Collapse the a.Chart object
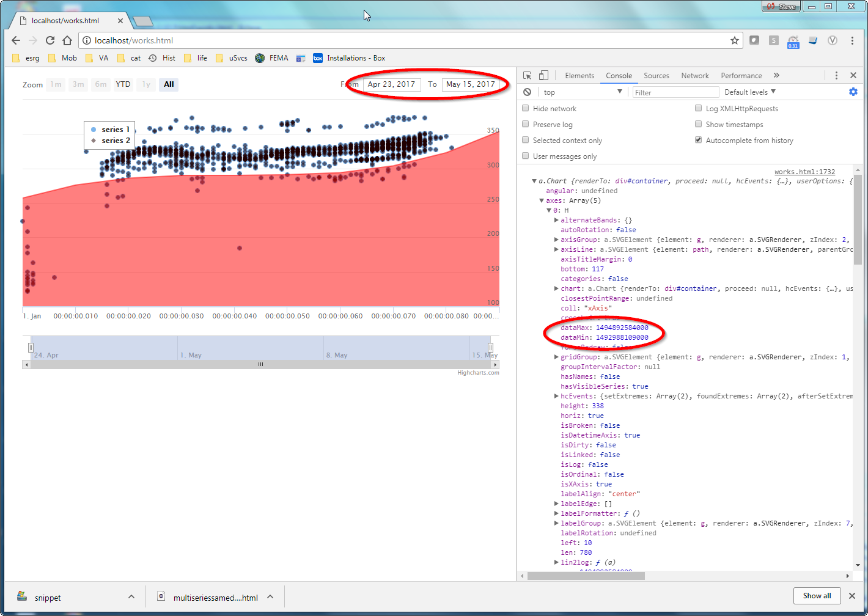This screenshot has height=616, width=868. pyautogui.click(x=534, y=181)
